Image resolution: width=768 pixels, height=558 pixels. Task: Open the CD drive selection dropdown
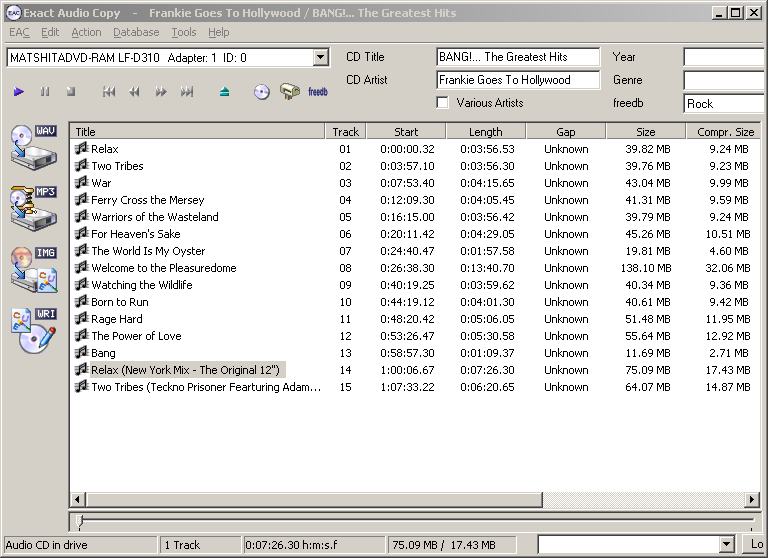click(320, 57)
